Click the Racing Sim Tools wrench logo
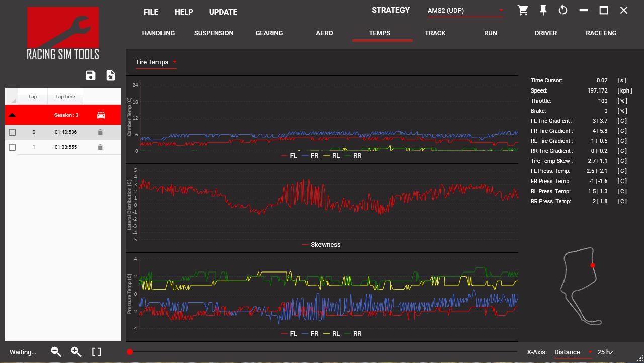The width and height of the screenshot is (644, 363). (x=63, y=33)
